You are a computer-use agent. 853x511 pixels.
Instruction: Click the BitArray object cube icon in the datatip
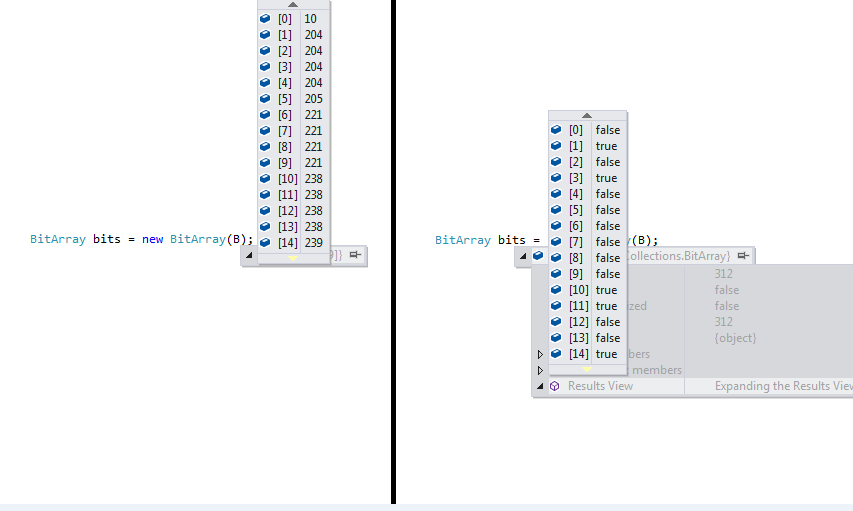538,255
